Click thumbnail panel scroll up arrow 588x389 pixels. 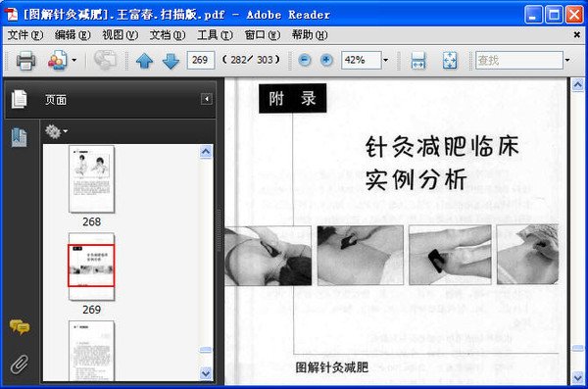click(206, 152)
